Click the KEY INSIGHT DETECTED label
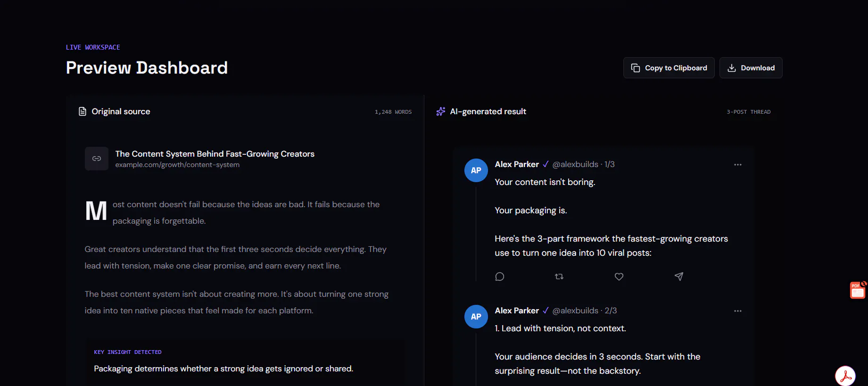Viewport: 868px width, 386px height. 128,352
